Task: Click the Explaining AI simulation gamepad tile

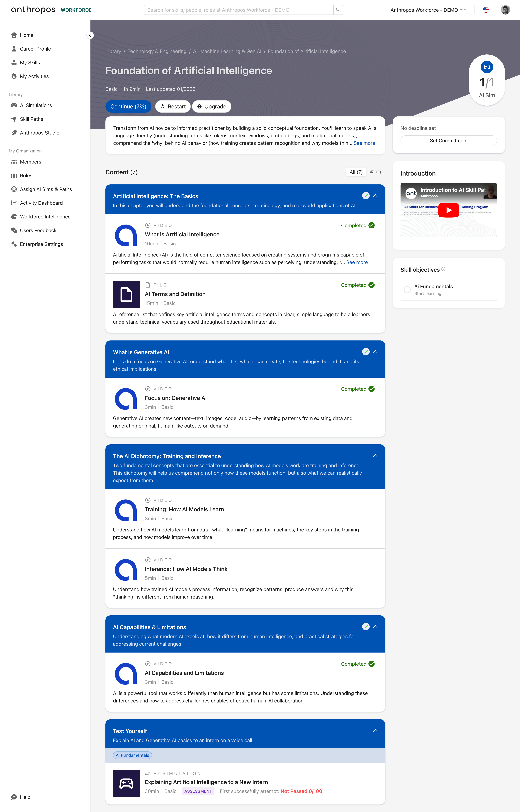Action: (126, 784)
